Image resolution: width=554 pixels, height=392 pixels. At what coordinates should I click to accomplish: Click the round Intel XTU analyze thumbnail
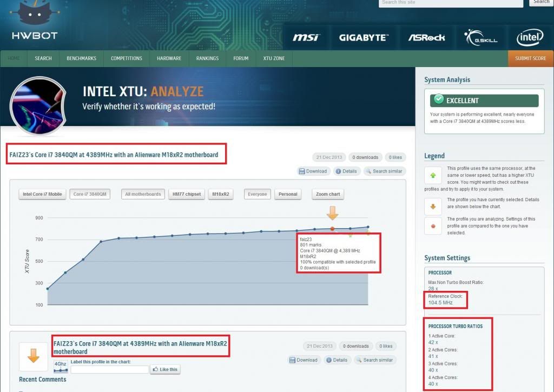(38, 106)
